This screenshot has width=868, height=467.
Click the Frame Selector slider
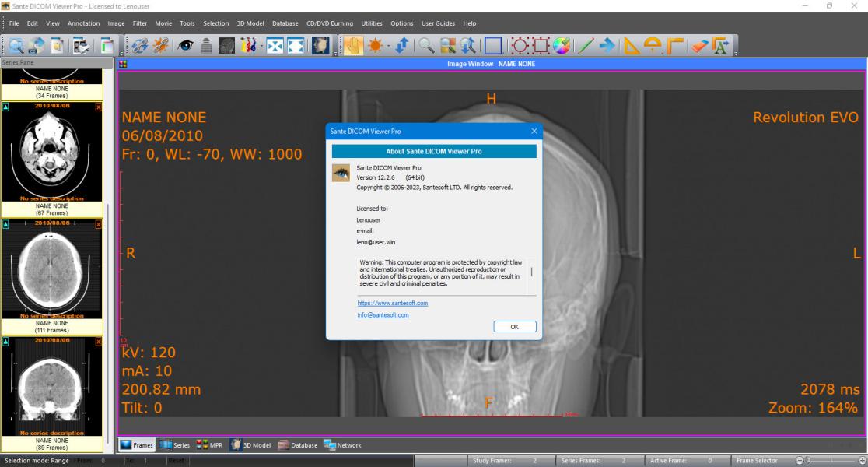click(x=831, y=460)
